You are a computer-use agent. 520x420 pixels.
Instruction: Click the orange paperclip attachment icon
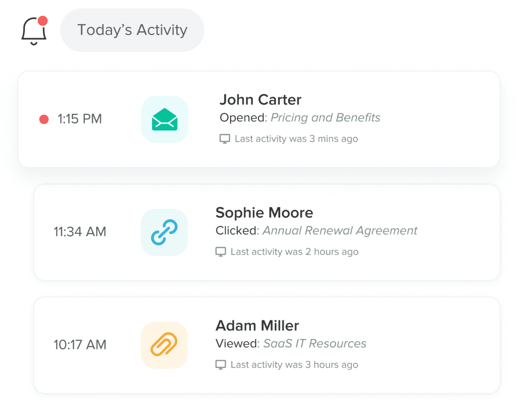(164, 345)
